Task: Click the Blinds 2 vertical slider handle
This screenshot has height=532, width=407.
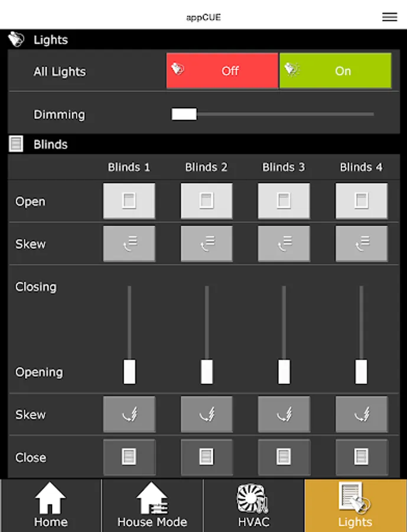Action: pos(207,371)
